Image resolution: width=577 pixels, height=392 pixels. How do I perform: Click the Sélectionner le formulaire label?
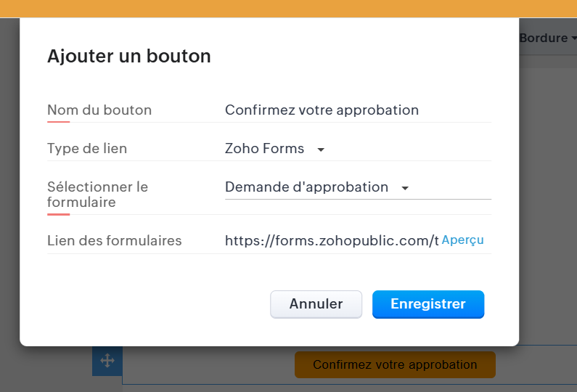pyautogui.click(x=97, y=195)
